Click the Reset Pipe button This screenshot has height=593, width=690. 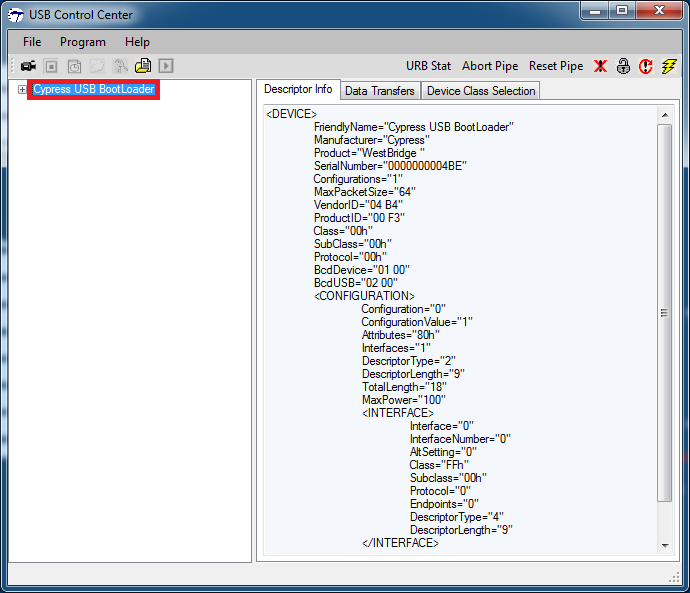556,66
